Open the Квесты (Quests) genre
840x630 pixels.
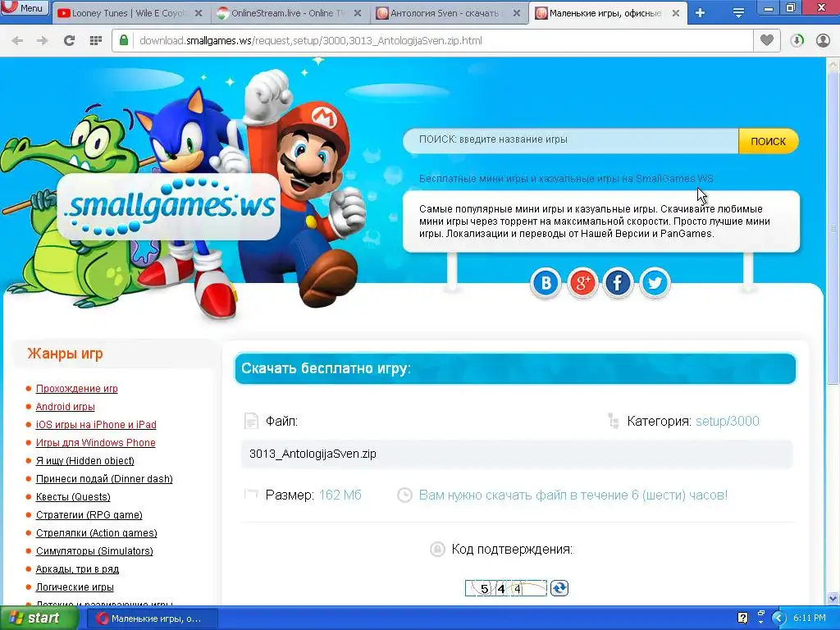coord(73,496)
